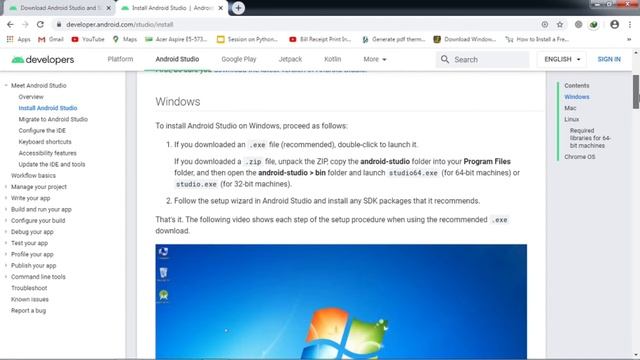Open Workflow basics sidebar link
This screenshot has height=360, width=640.
pyautogui.click(x=33, y=176)
